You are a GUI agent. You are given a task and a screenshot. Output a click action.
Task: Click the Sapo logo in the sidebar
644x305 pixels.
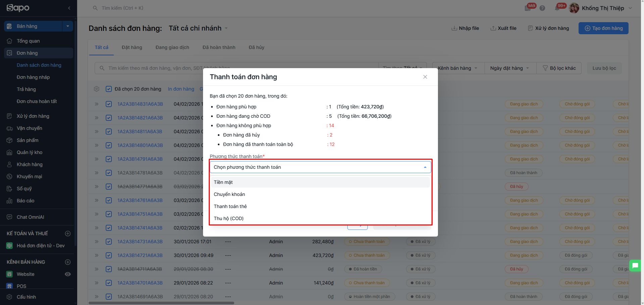click(x=18, y=8)
